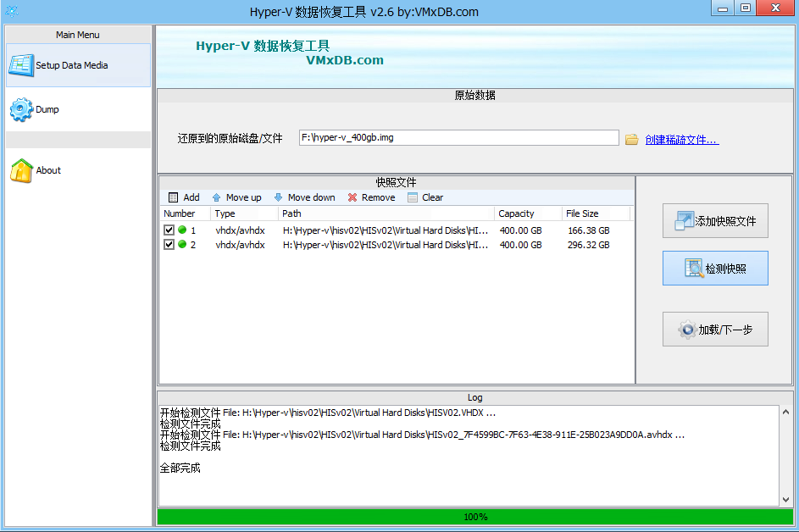Image resolution: width=799 pixels, height=532 pixels.
Task: Click green status dot of row 1
Action: 182,230
